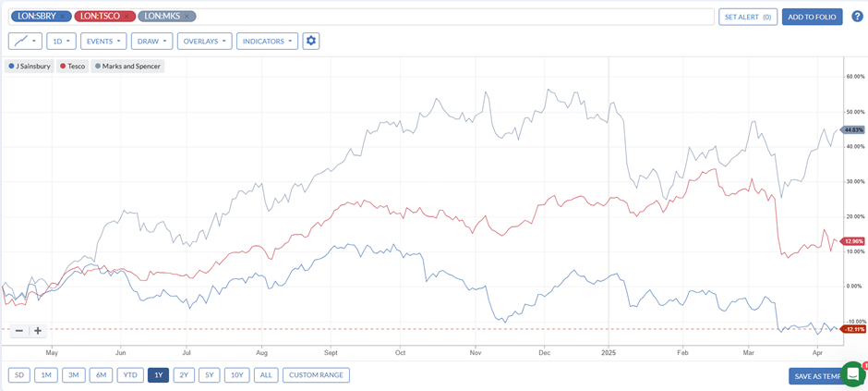Click the Add to Folio button
The height and width of the screenshot is (391, 868).
[812, 17]
